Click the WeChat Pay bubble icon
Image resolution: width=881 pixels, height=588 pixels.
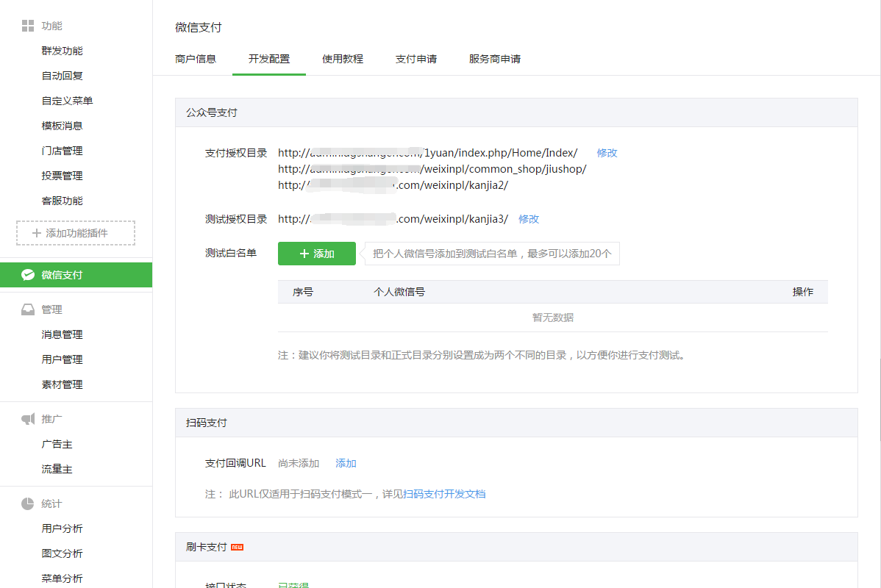[x=27, y=275]
